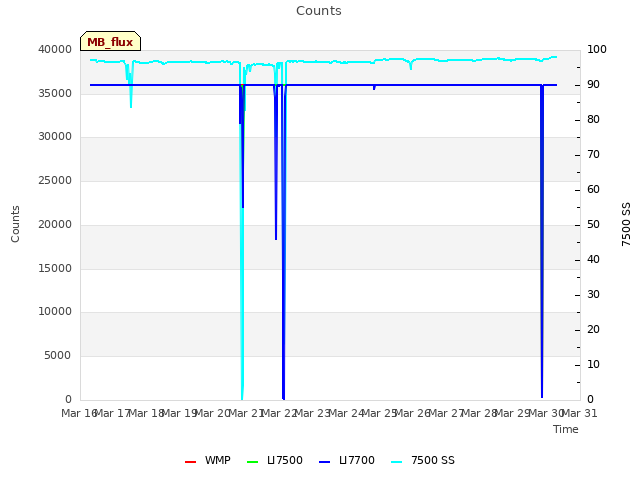Viewport: 640px width, 480px height.
Task: Toggle the LI7500 legend entry
Action: (275, 460)
